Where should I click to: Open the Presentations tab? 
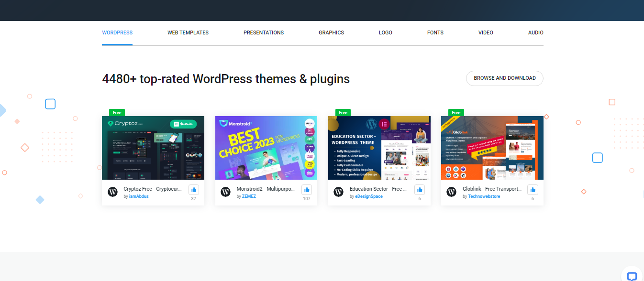[264, 33]
